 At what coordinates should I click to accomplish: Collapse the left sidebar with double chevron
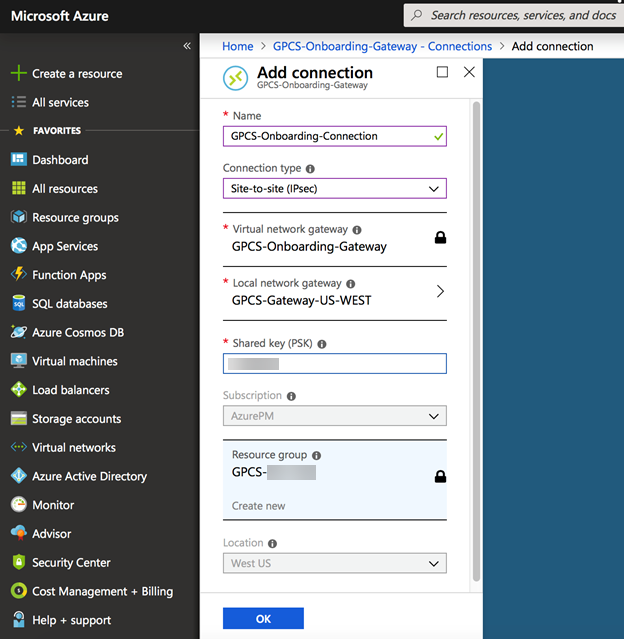tap(187, 46)
